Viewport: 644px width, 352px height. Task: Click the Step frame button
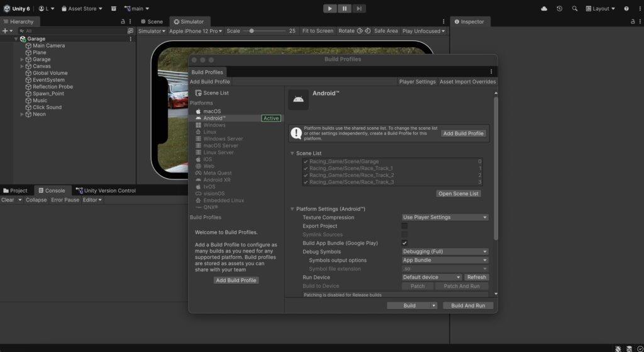pyautogui.click(x=359, y=8)
